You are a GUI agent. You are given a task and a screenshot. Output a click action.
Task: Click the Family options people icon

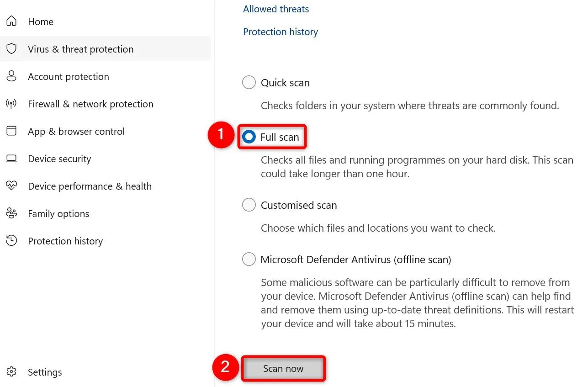point(11,213)
